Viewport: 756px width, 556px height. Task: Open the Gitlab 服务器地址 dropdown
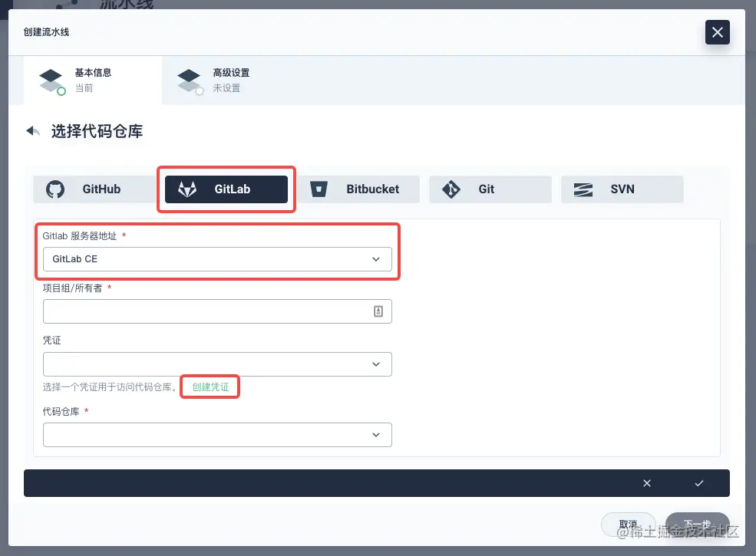click(217, 259)
